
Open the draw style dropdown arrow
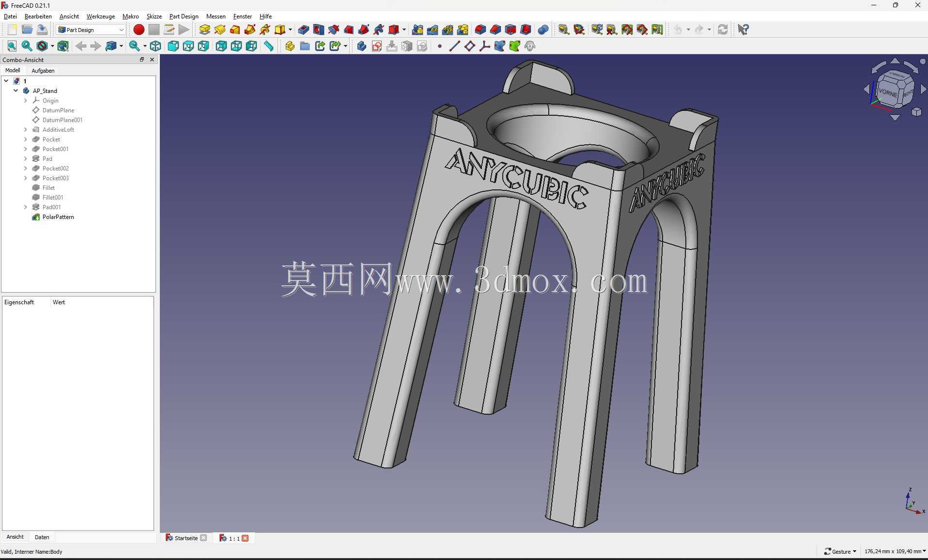(52, 46)
